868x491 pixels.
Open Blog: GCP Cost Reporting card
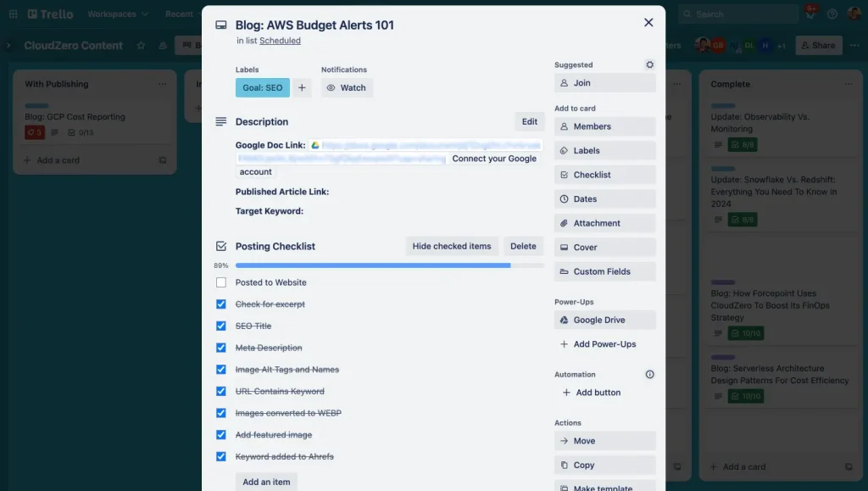tap(95, 121)
